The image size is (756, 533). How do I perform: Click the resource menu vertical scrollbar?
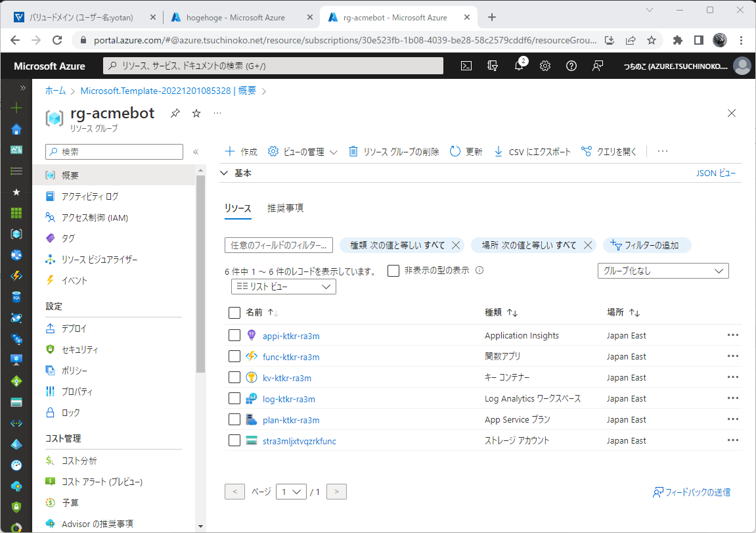coord(200,274)
